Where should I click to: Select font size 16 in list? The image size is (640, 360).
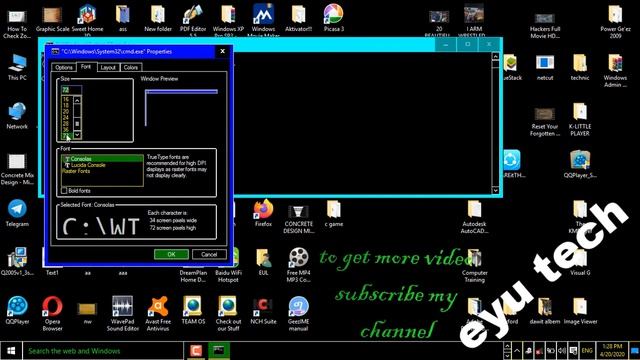(x=67, y=99)
